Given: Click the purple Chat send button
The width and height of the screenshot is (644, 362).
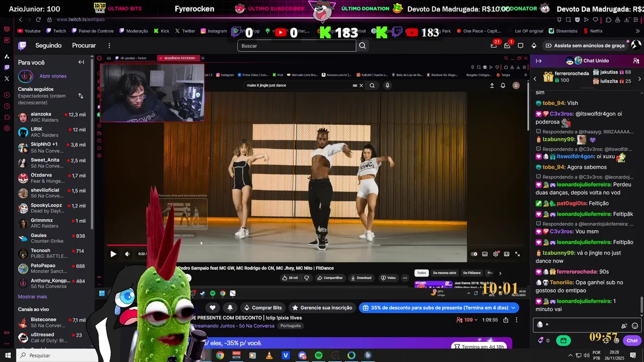Looking at the screenshot, I should (632, 340).
